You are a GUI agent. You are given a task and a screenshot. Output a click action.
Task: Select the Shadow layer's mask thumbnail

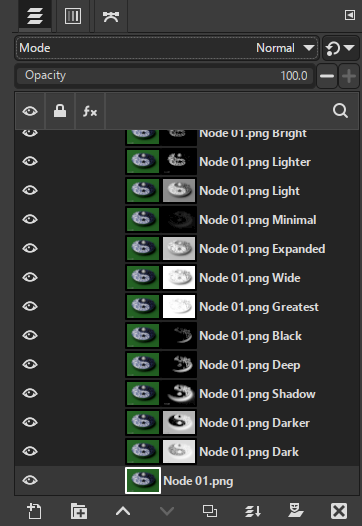click(179, 393)
